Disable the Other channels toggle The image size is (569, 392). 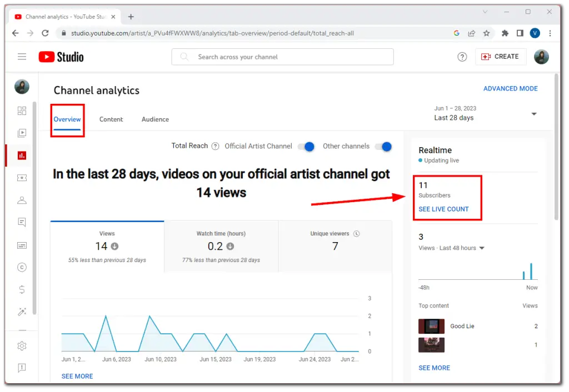pyautogui.click(x=383, y=146)
